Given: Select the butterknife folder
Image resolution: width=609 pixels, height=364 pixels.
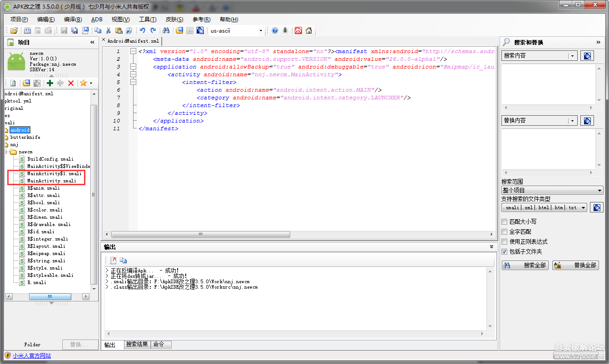Looking at the screenshot, I should pos(25,137).
